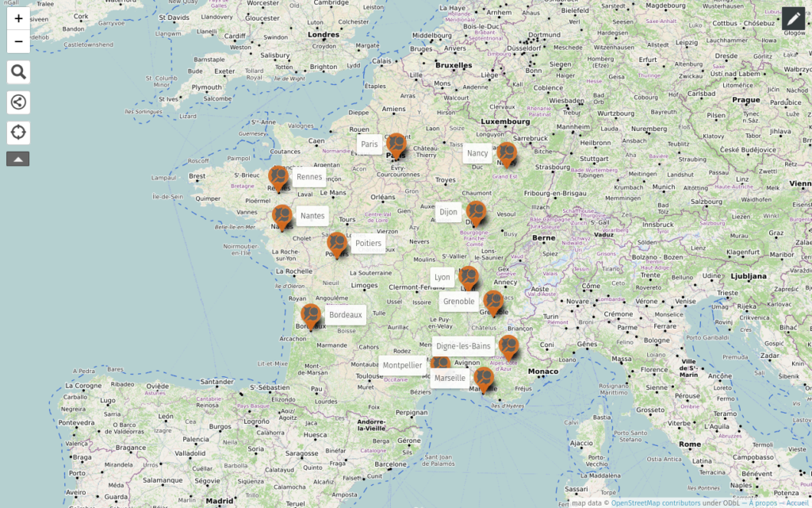Open the À propos link

pos(762,502)
